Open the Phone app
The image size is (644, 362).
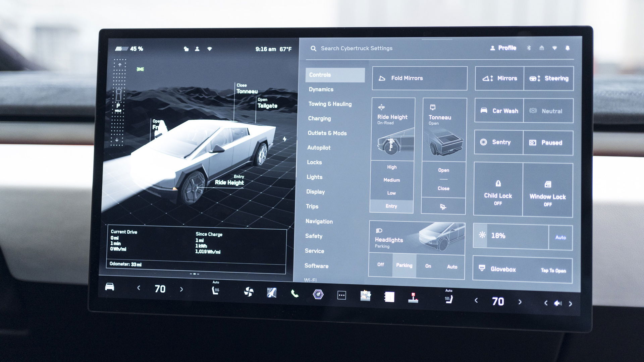(x=294, y=294)
